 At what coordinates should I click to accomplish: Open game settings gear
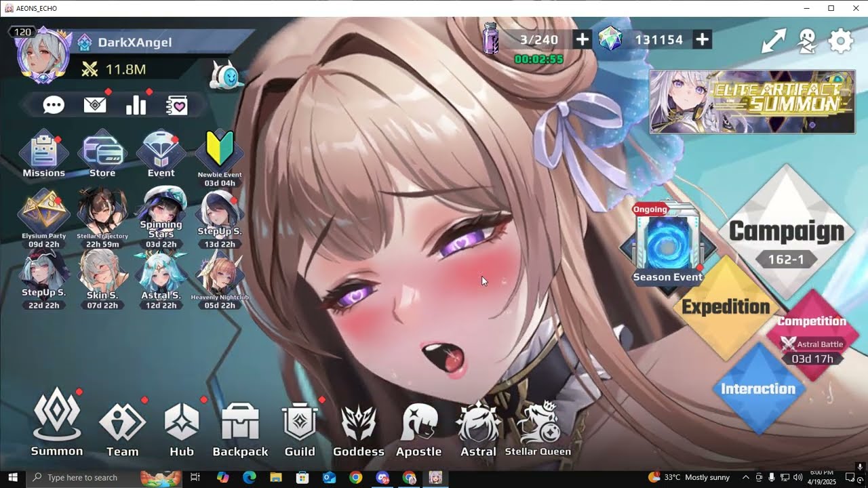pyautogui.click(x=841, y=41)
